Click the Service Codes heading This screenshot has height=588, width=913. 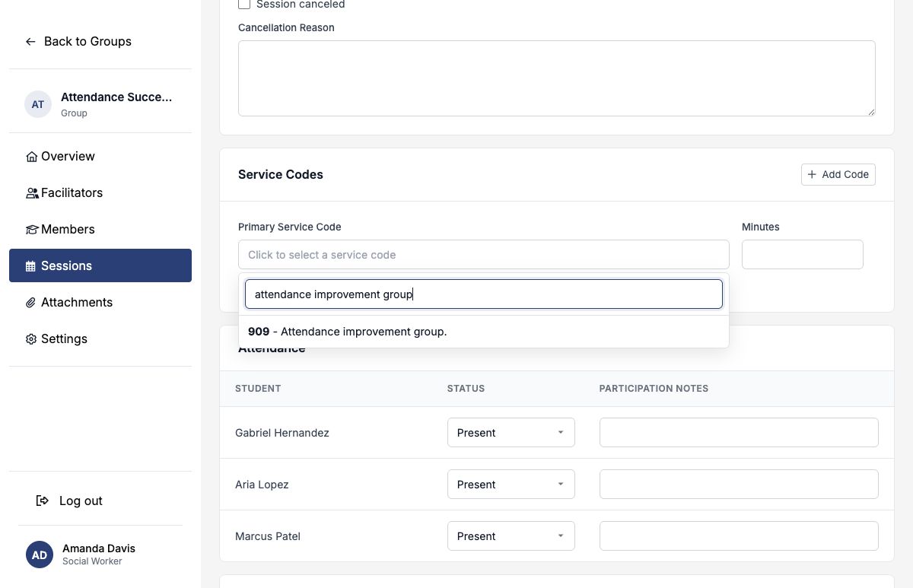pos(281,175)
